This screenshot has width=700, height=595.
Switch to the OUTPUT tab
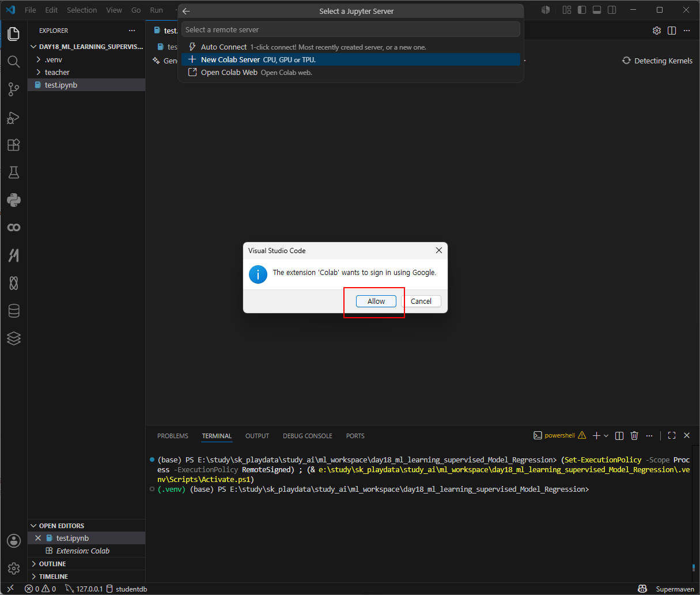[x=257, y=436]
